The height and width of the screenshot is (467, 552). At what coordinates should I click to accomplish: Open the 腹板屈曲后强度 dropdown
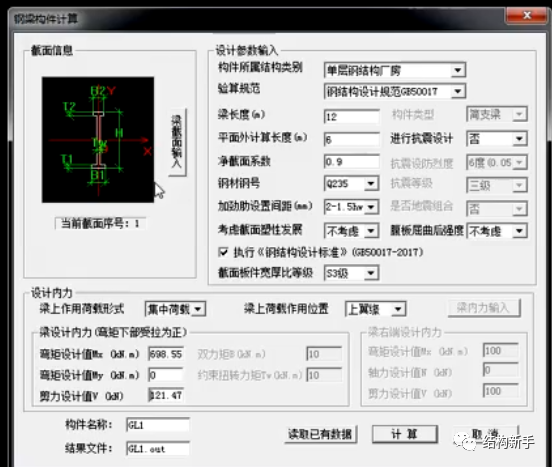pos(497,231)
